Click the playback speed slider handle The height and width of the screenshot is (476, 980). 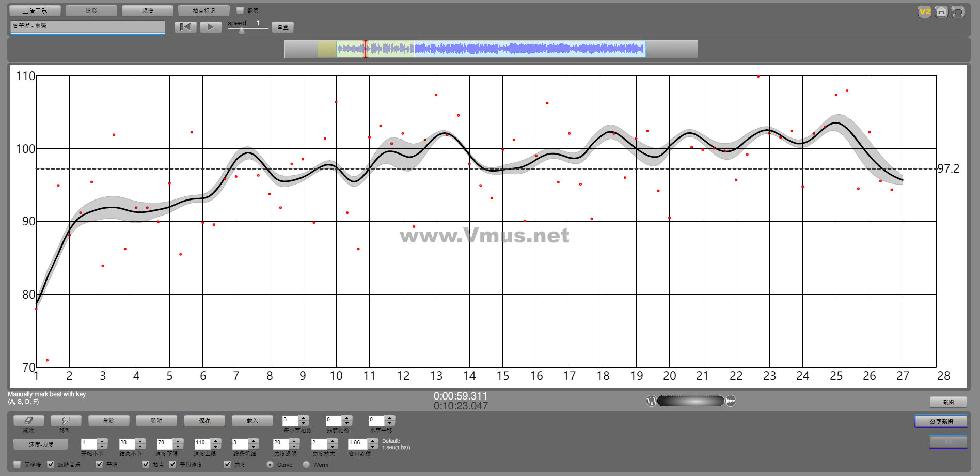pos(241,30)
